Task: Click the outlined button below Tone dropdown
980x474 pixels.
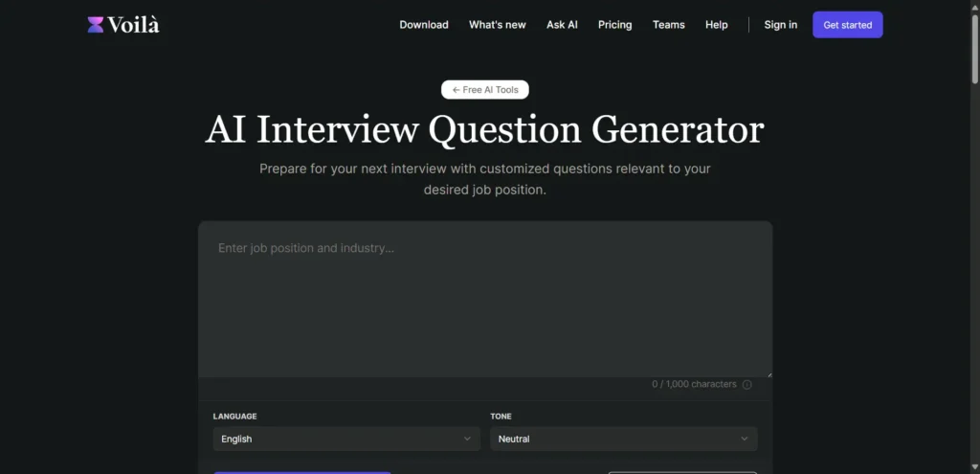Action: pyautogui.click(x=681, y=471)
